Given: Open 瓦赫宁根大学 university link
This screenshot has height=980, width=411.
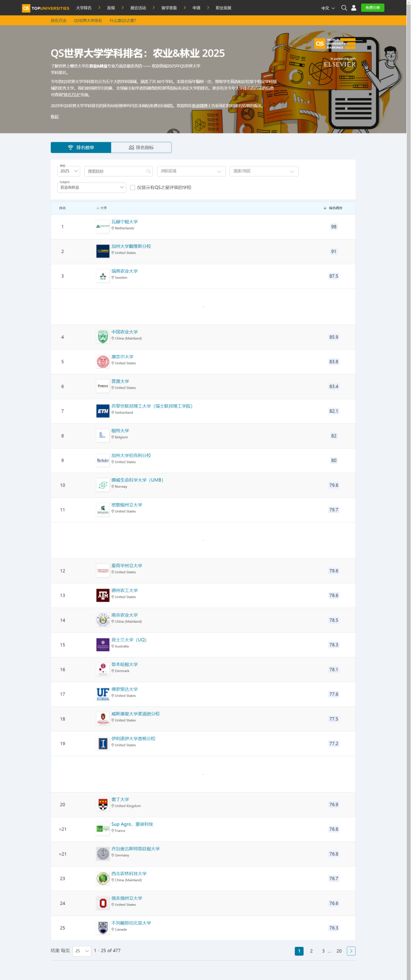Looking at the screenshot, I should coord(124,222).
